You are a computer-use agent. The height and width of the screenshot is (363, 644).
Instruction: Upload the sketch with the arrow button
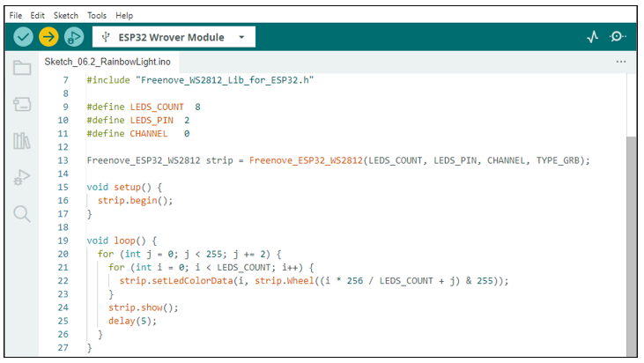pos(48,37)
